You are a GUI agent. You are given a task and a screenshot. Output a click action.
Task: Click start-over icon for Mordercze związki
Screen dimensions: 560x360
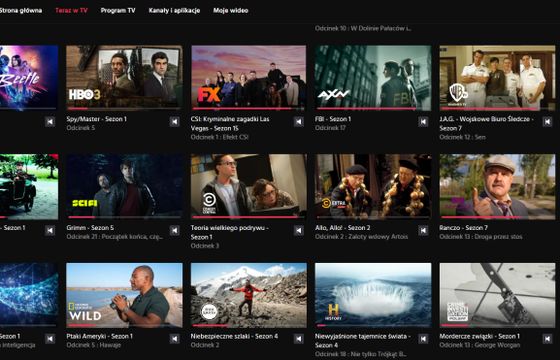coord(547,339)
